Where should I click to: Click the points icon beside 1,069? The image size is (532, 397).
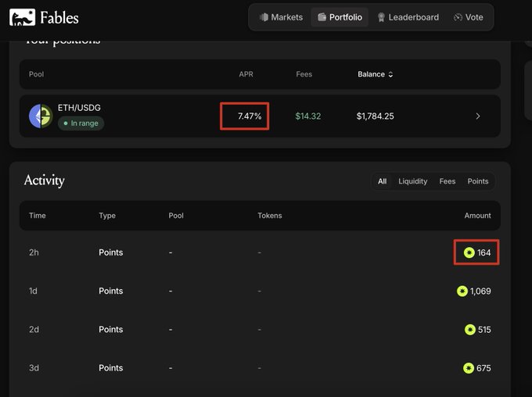tap(462, 291)
